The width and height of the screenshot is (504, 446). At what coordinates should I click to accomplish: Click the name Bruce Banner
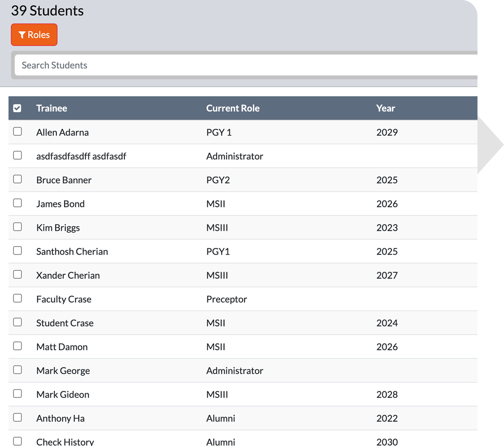click(64, 180)
